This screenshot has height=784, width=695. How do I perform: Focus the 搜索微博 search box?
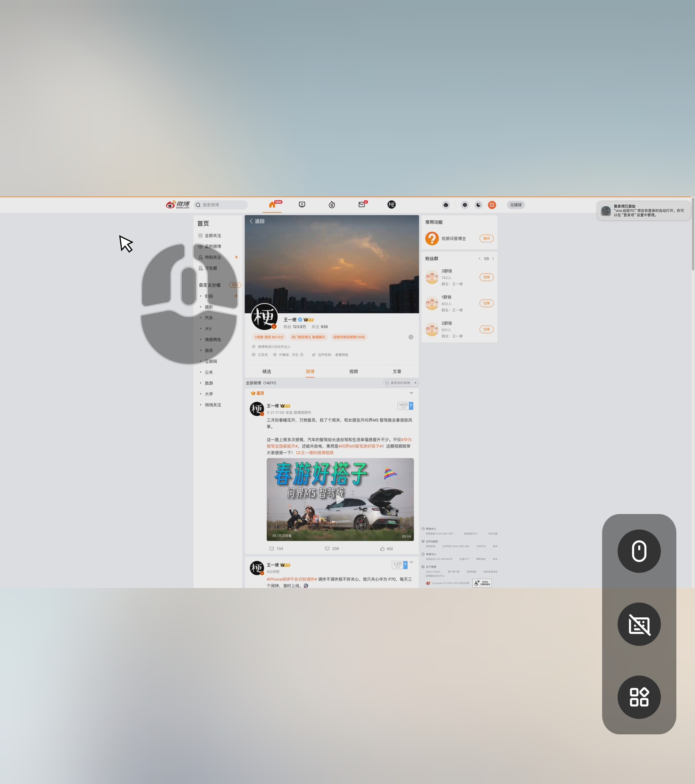pyautogui.click(x=221, y=205)
